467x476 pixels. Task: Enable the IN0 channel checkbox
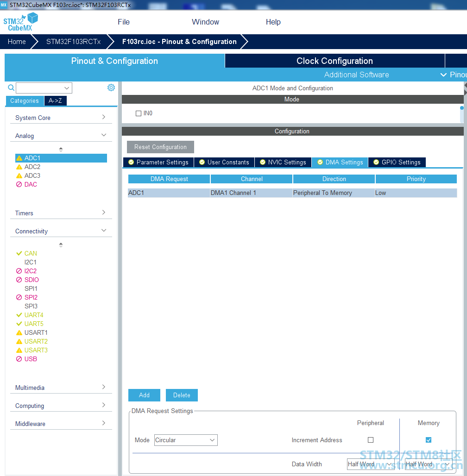(139, 113)
